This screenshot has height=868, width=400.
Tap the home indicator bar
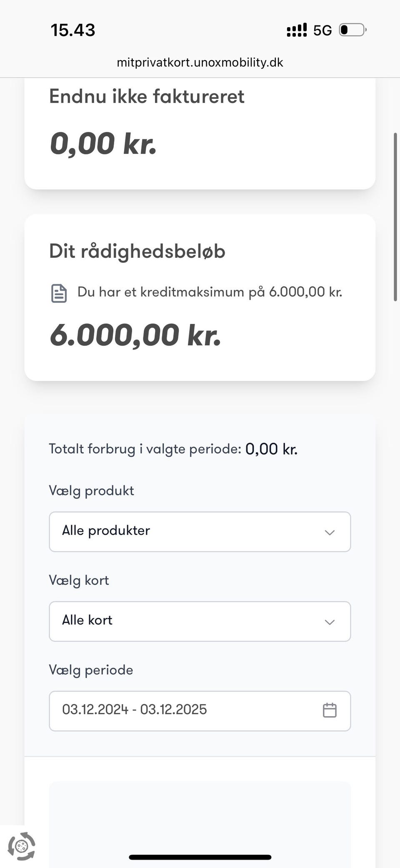200,858
